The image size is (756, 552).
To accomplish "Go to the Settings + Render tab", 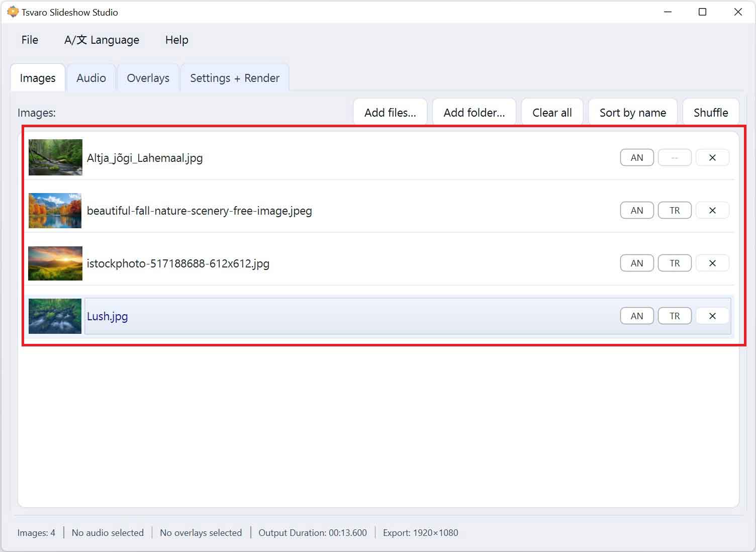I will click(234, 78).
